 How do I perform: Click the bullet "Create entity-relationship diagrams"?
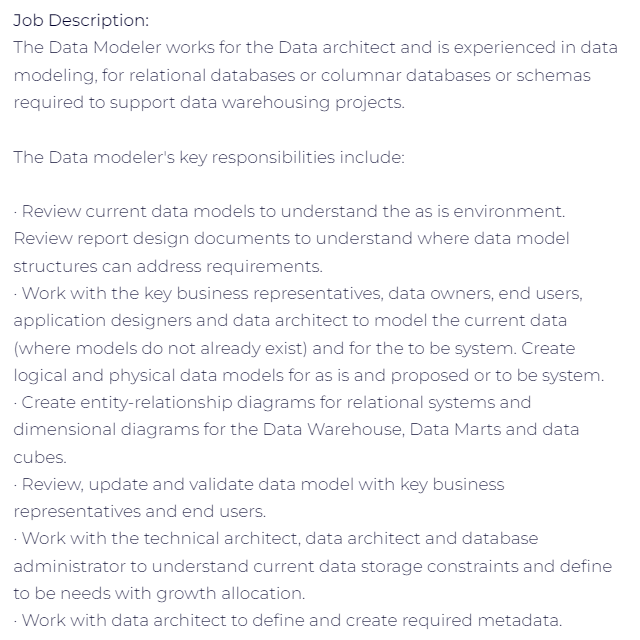(x=160, y=402)
